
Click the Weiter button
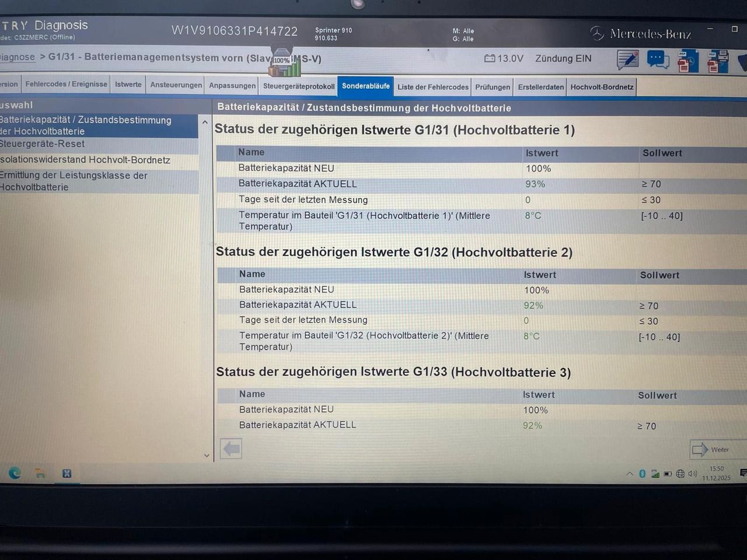718,450
